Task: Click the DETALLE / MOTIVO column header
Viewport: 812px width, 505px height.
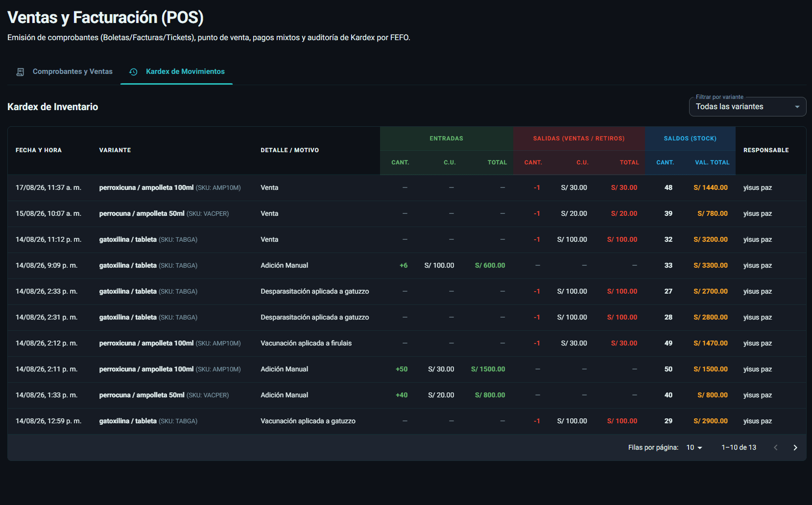Action: coord(290,150)
